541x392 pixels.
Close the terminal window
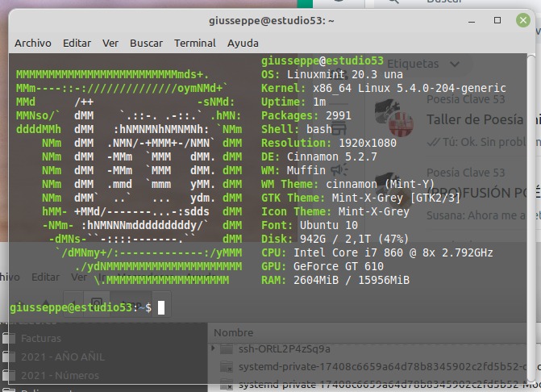[x=523, y=20]
